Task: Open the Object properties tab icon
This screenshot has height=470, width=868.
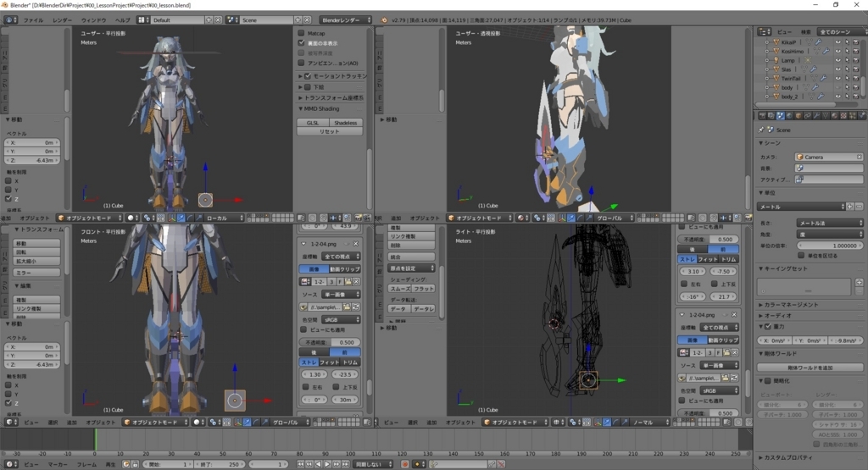Action: tap(798, 115)
